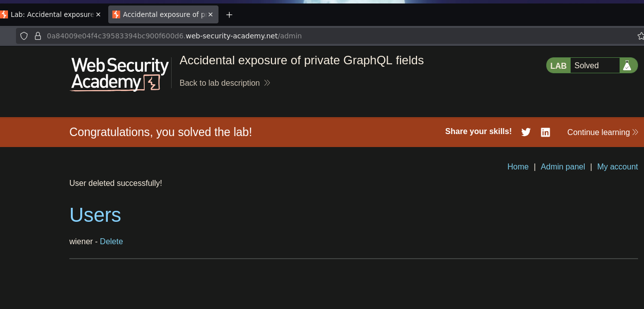Click the chevrons beside Back to lab description

click(x=267, y=83)
